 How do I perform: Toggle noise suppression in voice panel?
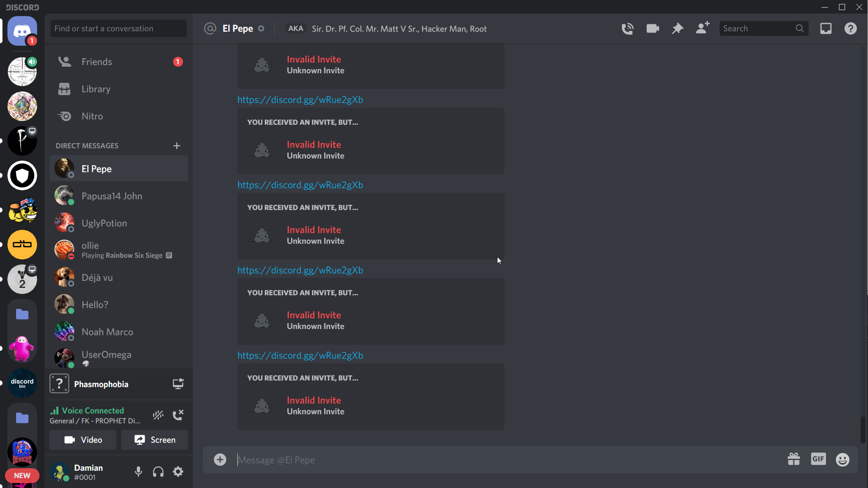[x=158, y=415]
